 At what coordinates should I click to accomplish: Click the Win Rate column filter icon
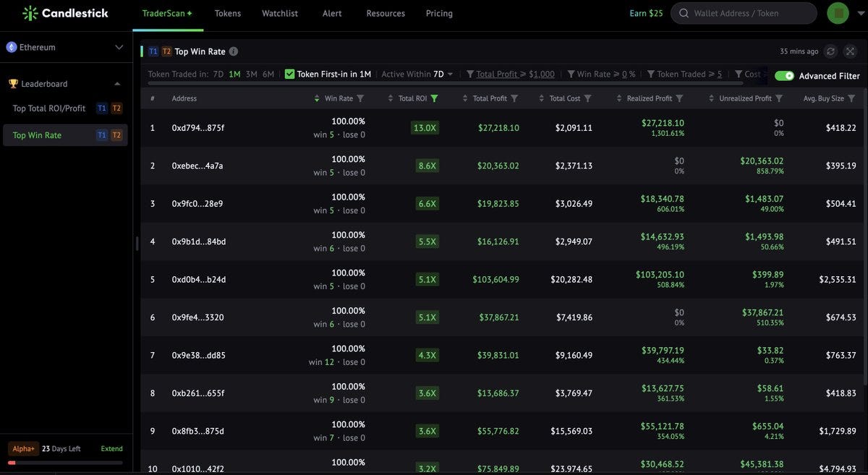pyautogui.click(x=360, y=98)
